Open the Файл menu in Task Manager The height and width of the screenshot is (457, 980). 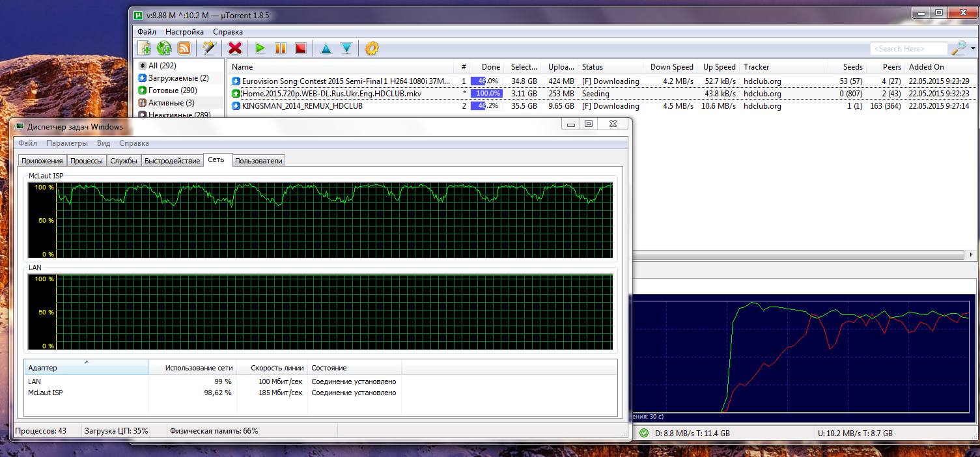[28, 143]
